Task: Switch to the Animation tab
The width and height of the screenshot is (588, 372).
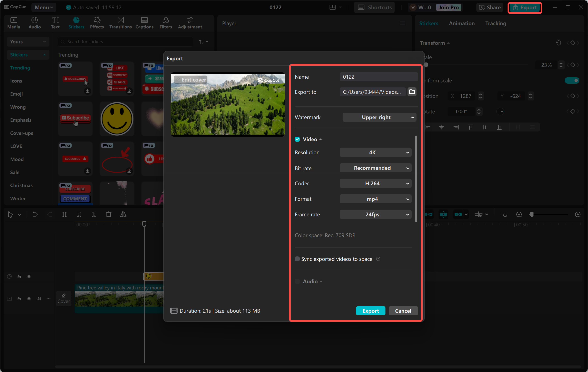Action: 461,23
